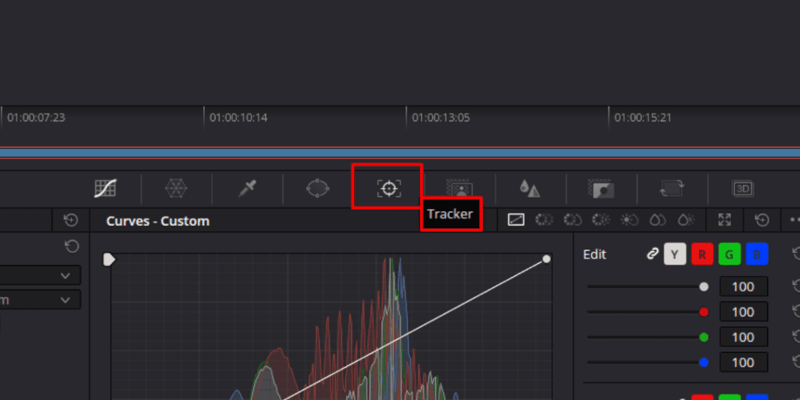Screen dimensions: 800x400
Task: Click the white luminance intensity slider
Action: 648,287
